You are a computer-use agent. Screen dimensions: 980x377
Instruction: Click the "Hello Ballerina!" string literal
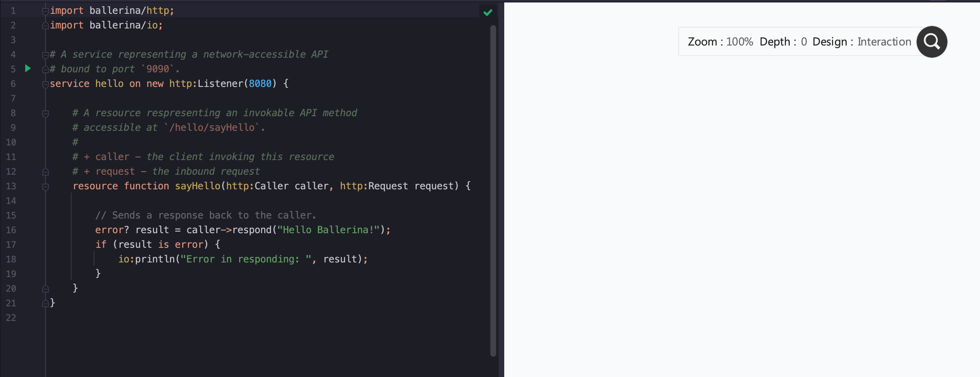point(328,230)
